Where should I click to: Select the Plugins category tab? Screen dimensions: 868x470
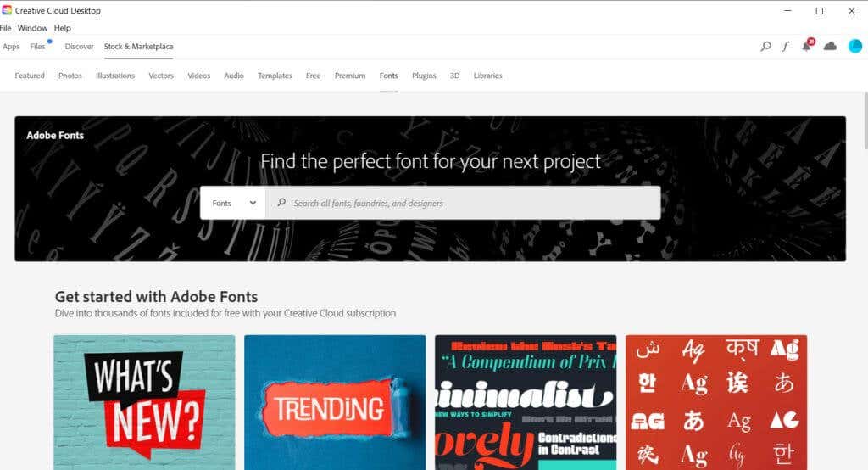(424, 76)
